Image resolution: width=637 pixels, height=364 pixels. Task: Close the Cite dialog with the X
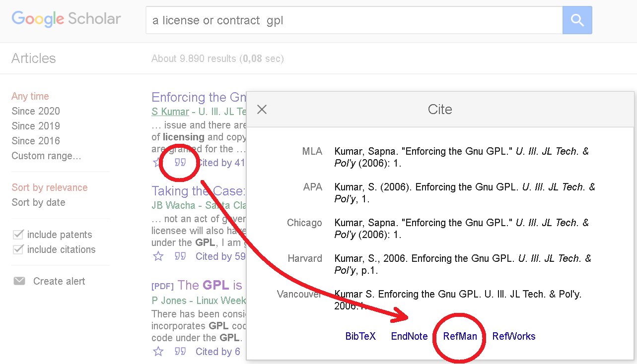click(262, 109)
